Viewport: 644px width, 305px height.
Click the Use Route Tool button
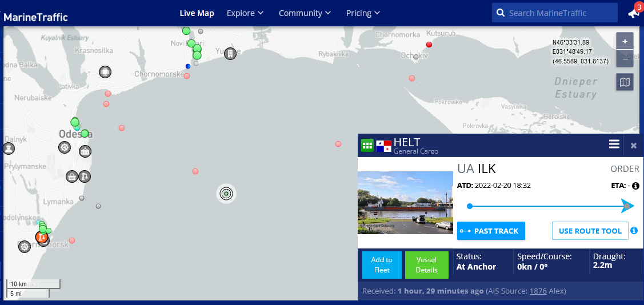(590, 231)
